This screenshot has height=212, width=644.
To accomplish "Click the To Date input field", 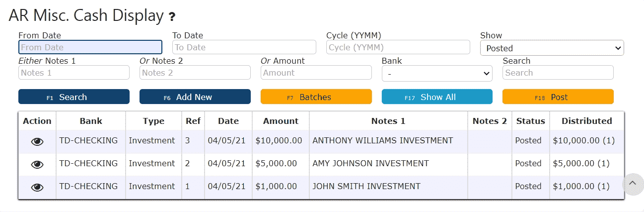I will (244, 47).
